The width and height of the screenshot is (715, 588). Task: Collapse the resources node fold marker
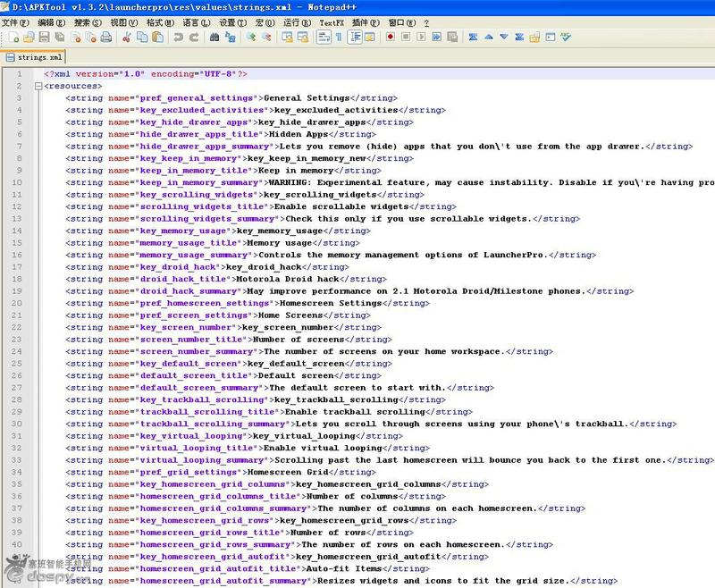[x=37, y=86]
